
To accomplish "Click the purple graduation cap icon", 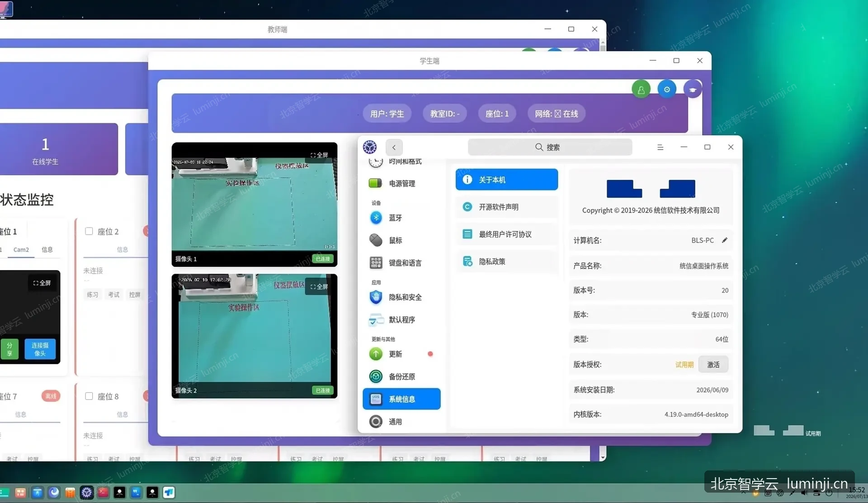I will 693,90.
